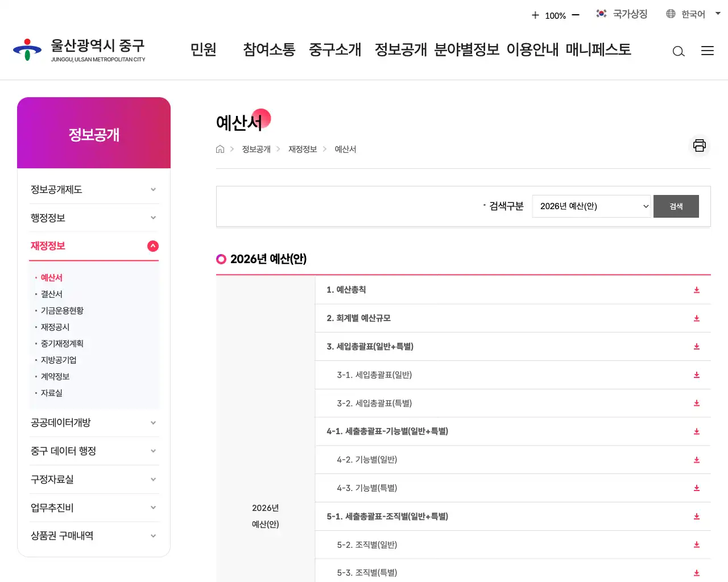Click the print icon near the breadcrumb
The height and width of the screenshot is (582, 728).
click(x=699, y=145)
